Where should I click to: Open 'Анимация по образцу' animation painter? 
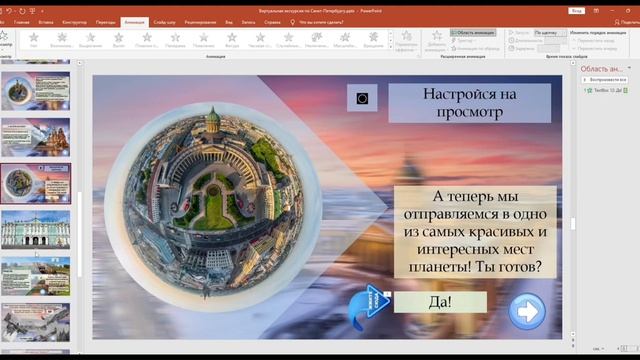476,48
